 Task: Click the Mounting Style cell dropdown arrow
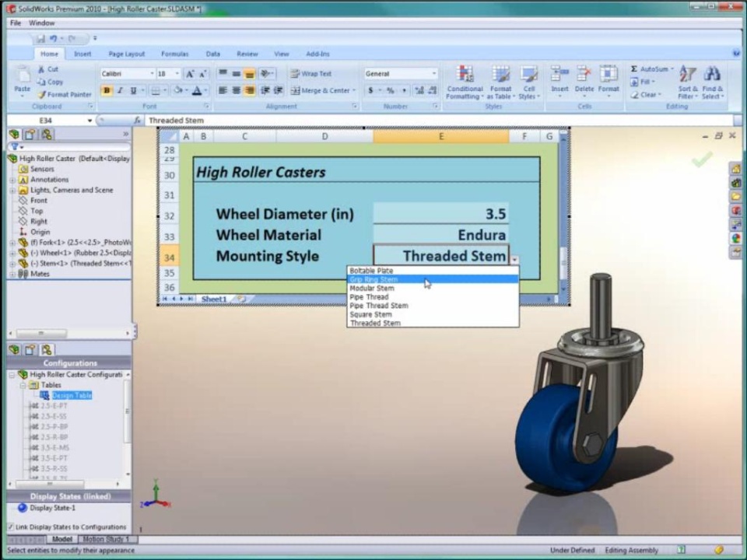click(514, 260)
